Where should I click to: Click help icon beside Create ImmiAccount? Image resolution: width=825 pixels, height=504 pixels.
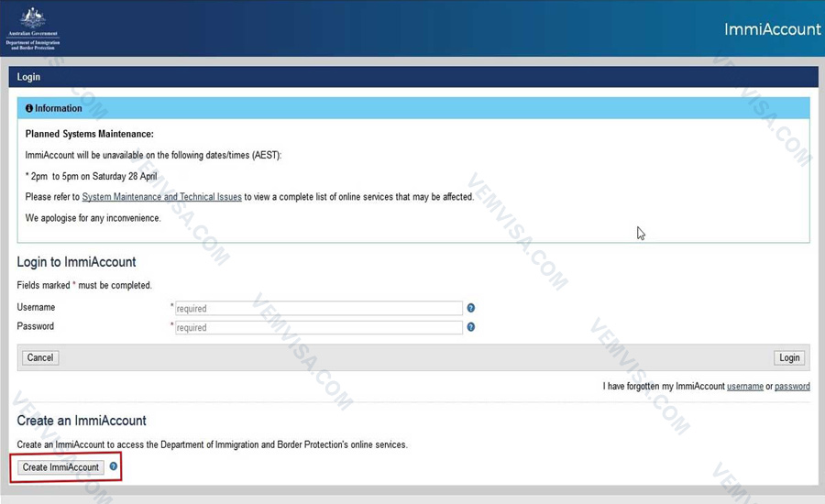coord(113,466)
